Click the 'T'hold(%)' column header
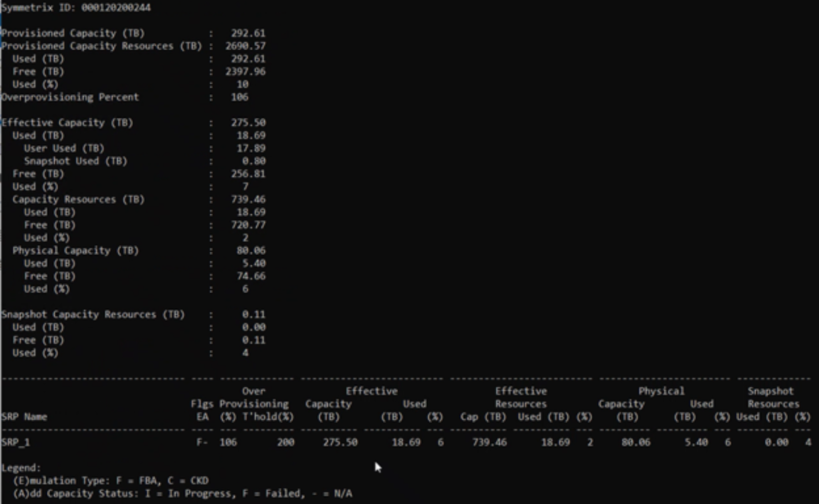 coord(268,417)
